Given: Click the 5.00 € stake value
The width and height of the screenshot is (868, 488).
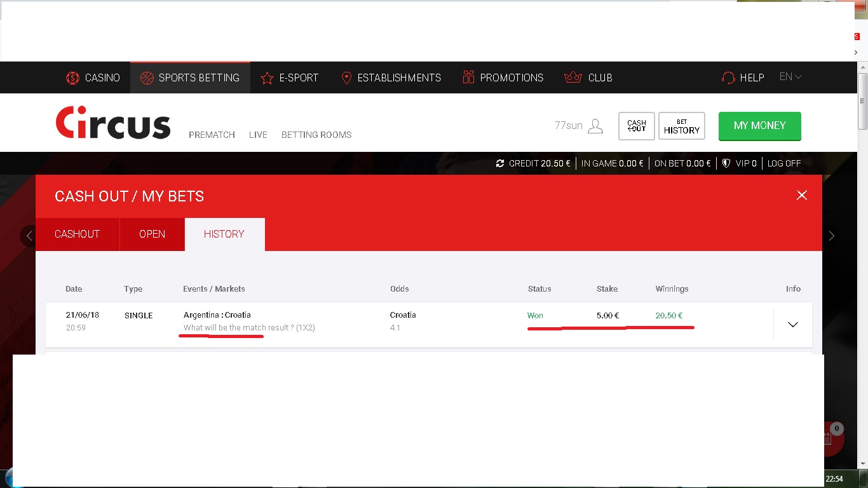Looking at the screenshot, I should click(x=608, y=315).
